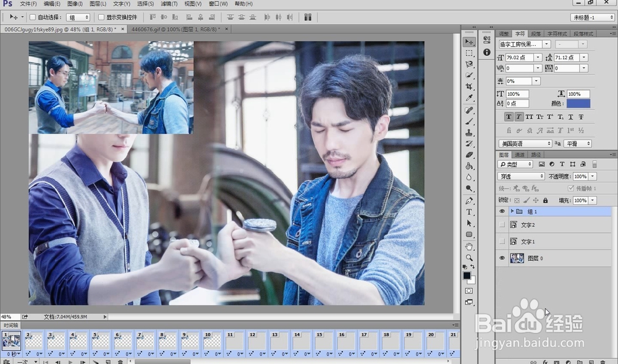
Task: Toggle Quick Mask mode icon
Action: (468, 290)
